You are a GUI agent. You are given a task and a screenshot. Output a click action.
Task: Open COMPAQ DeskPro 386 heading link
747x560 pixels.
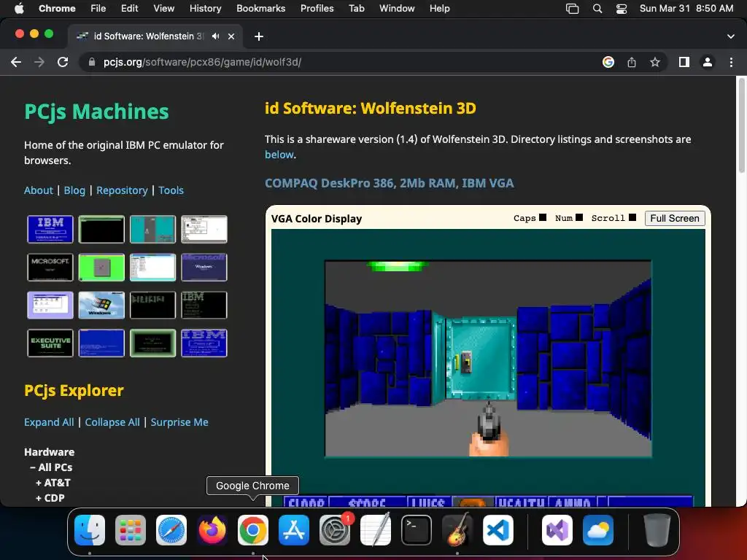coord(390,183)
